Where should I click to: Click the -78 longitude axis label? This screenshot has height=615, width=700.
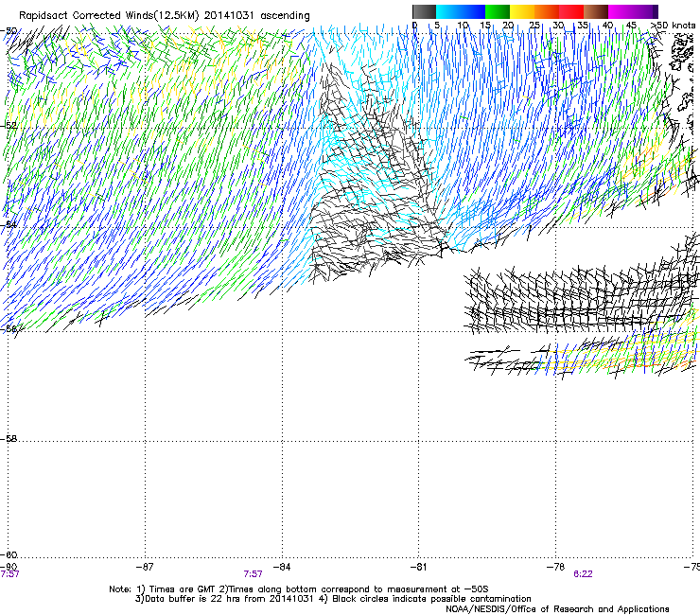(x=556, y=567)
